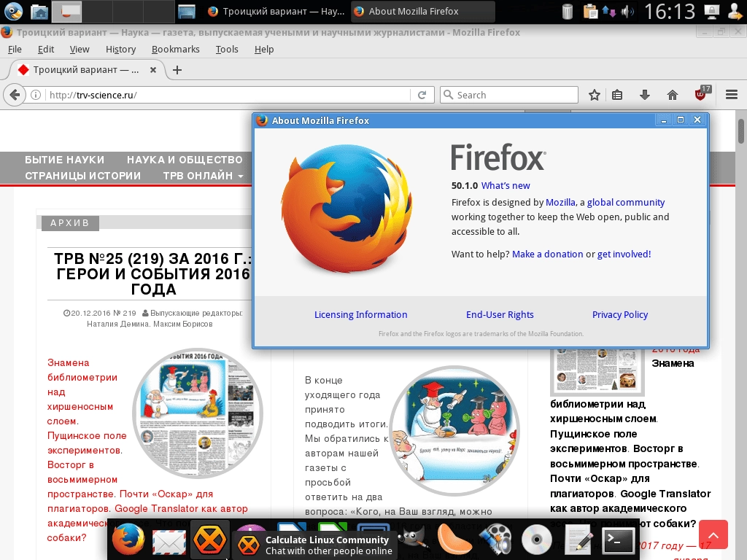Click the network activity tray icon
Viewport: 747px width, 560px height.
(609, 12)
